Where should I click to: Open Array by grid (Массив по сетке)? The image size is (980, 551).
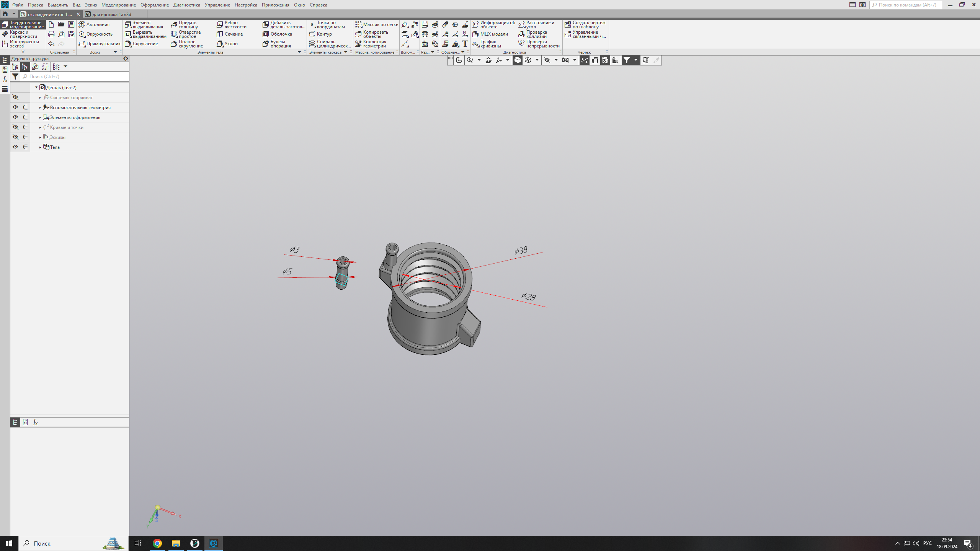[x=377, y=24]
